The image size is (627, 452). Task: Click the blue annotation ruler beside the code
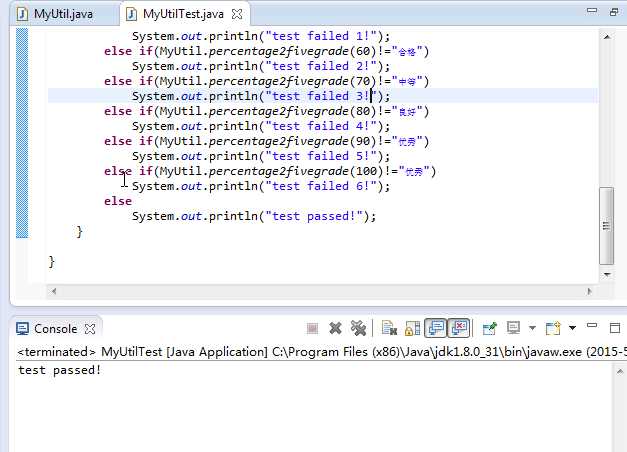(x=22, y=133)
